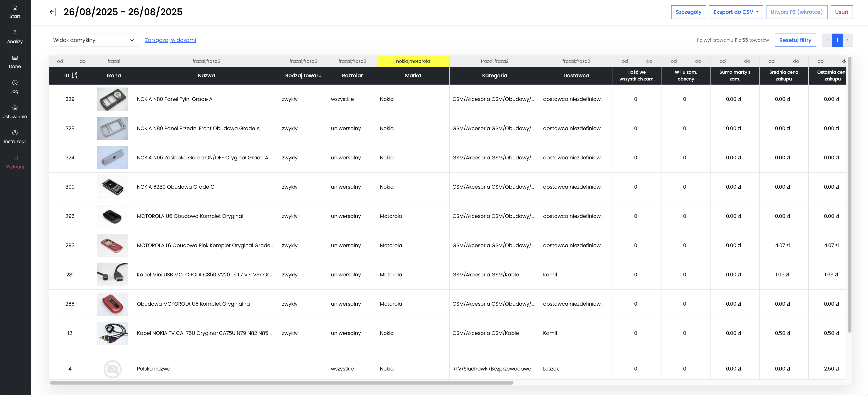This screenshot has width=868, height=395.
Task: Click the Resetuj filtry button
Action: click(795, 40)
